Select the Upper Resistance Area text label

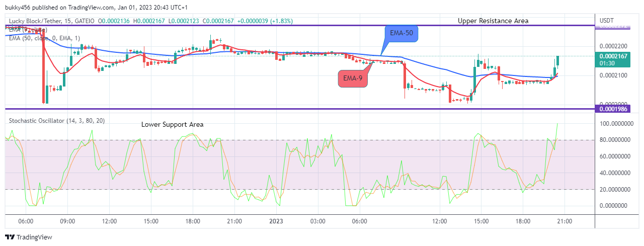pyautogui.click(x=493, y=21)
